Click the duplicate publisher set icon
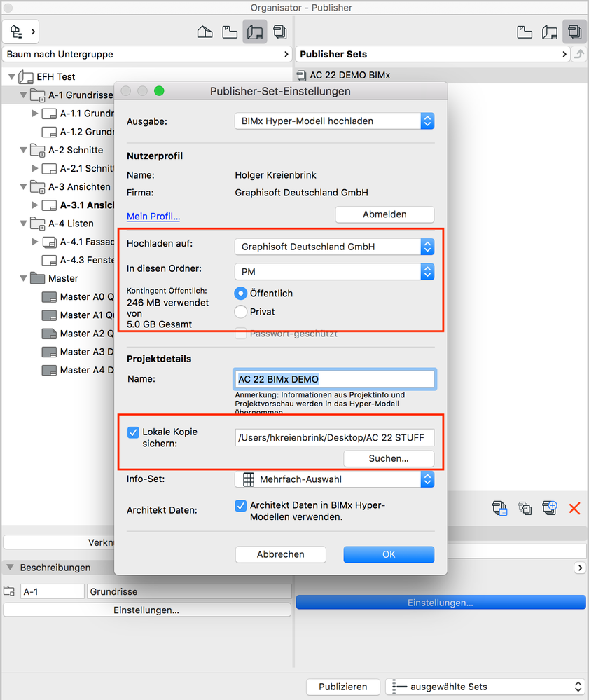This screenshot has height=700, width=589. (525, 508)
